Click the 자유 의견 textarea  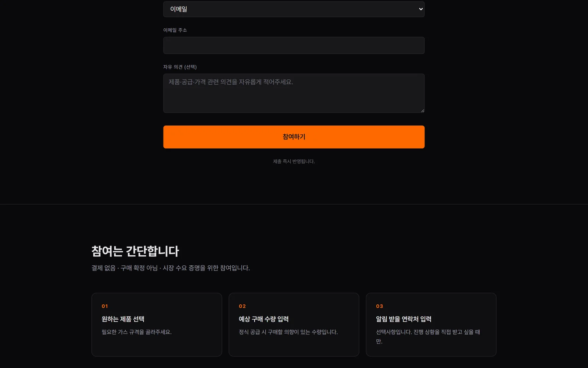coord(294,93)
